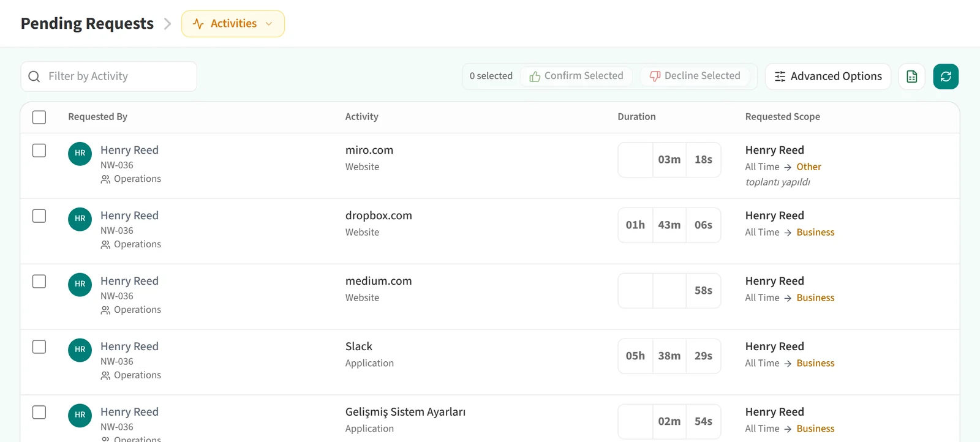Screen dimensions: 980x442
Task: Click the Duration column header
Action: point(636,117)
